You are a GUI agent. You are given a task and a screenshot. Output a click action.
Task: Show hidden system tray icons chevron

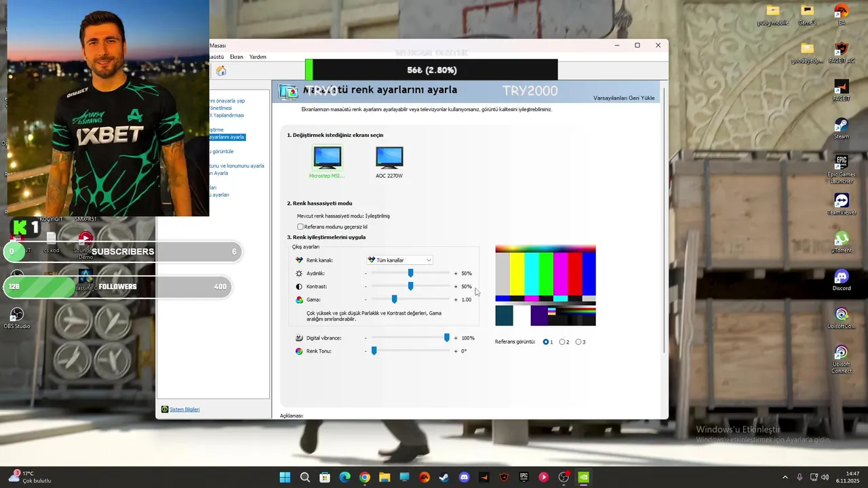(785, 477)
